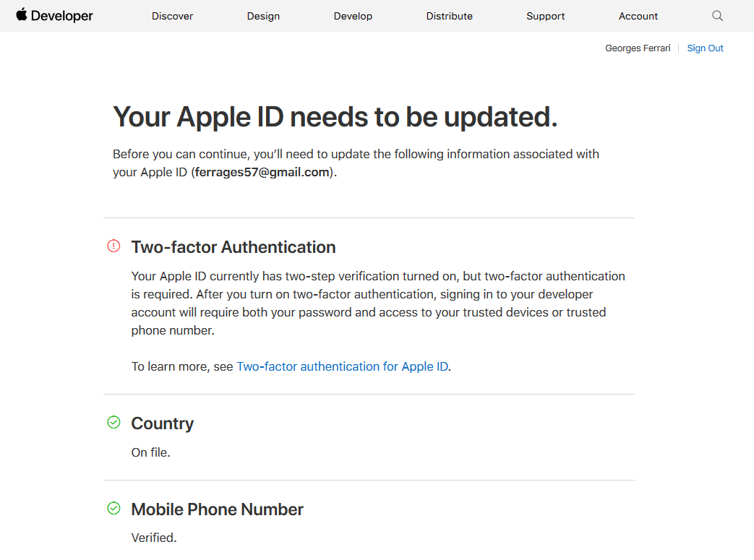Viewport: 754px width, 560px height.
Task: Open the Distribute menu
Action: (449, 16)
